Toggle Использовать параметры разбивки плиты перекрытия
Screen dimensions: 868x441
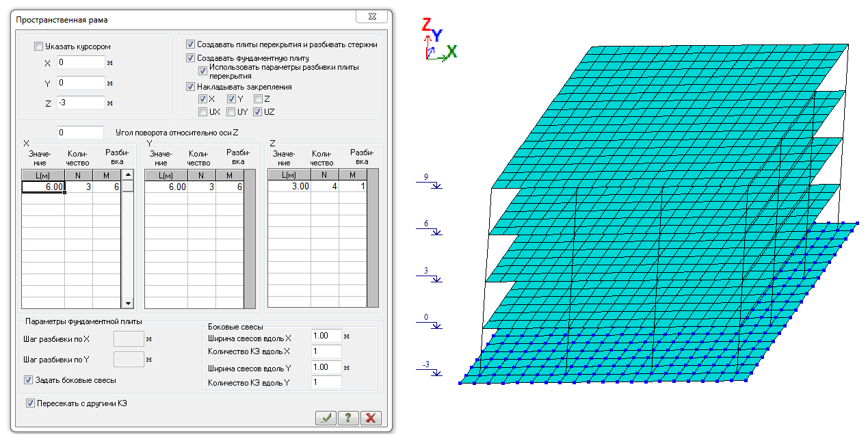tap(203, 70)
